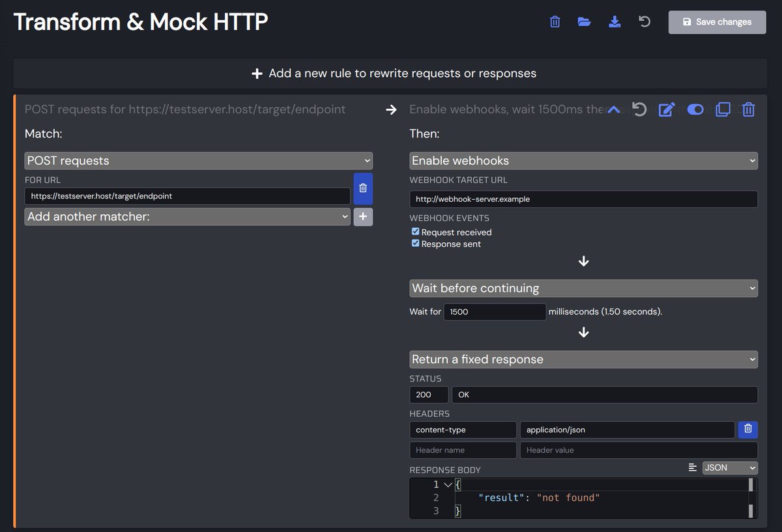Collapse the rule using the chevron
Viewport: 782px width, 532px height.
pos(613,109)
